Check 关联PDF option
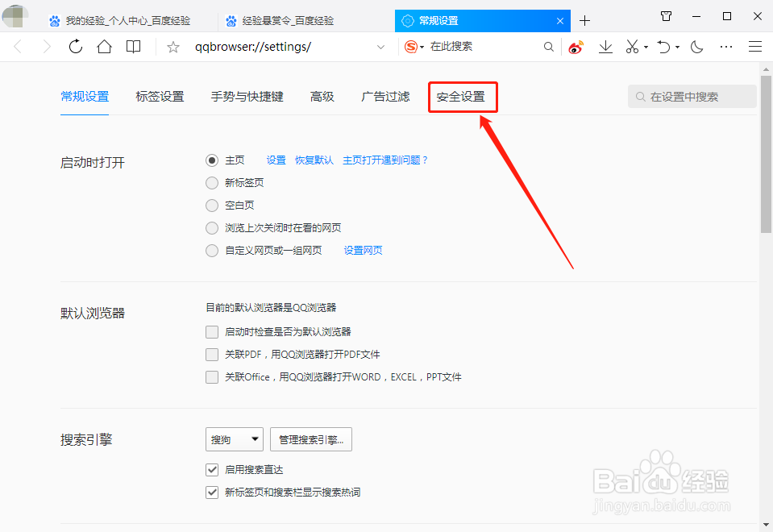Image resolution: width=773 pixels, height=532 pixels. coord(212,355)
